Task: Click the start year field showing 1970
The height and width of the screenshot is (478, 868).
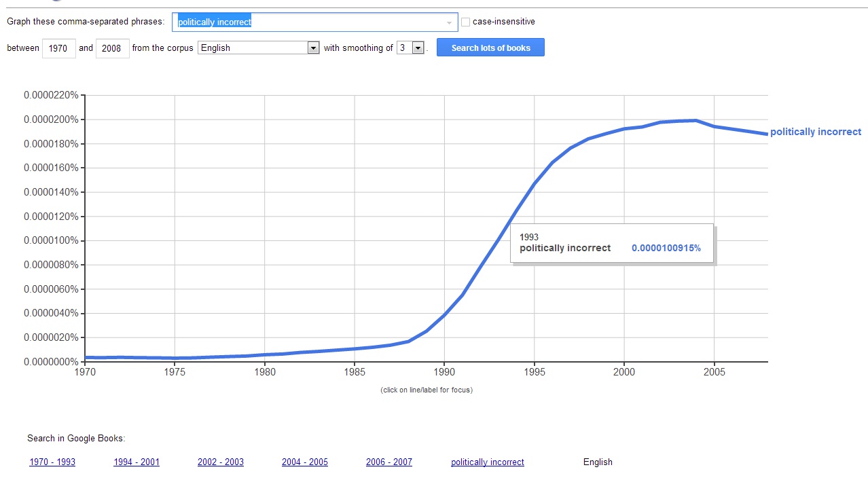Action: 59,48
